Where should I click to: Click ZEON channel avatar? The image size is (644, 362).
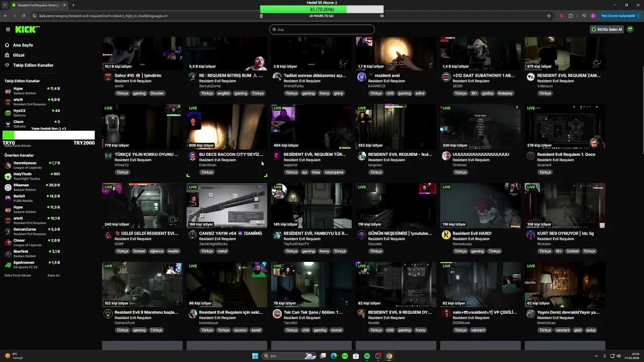click(x=446, y=77)
